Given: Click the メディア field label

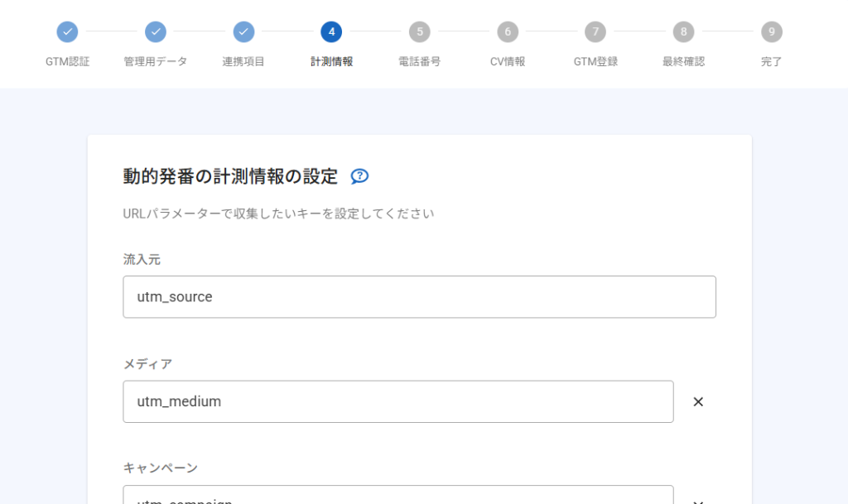Looking at the screenshot, I should point(147,364).
